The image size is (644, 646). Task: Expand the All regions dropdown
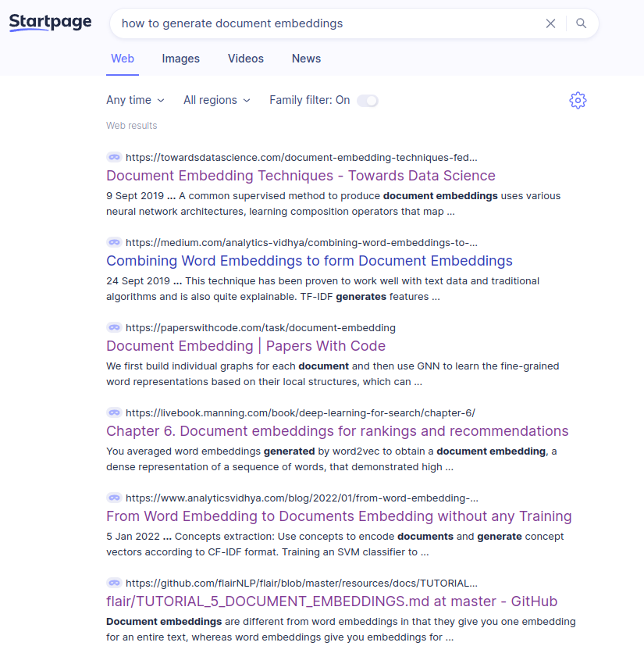(x=217, y=100)
